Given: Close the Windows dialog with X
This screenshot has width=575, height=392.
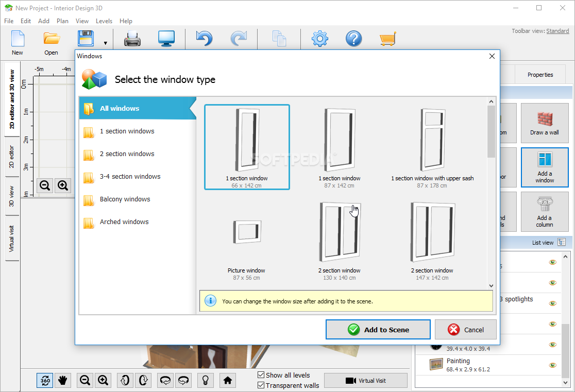Looking at the screenshot, I should click(492, 56).
